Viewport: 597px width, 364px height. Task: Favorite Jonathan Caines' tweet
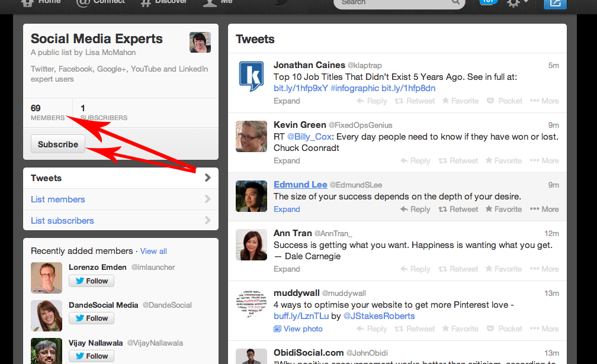[460, 101]
